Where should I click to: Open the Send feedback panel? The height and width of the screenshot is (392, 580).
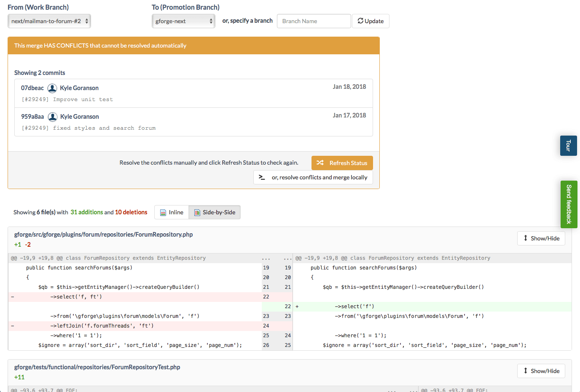point(569,204)
